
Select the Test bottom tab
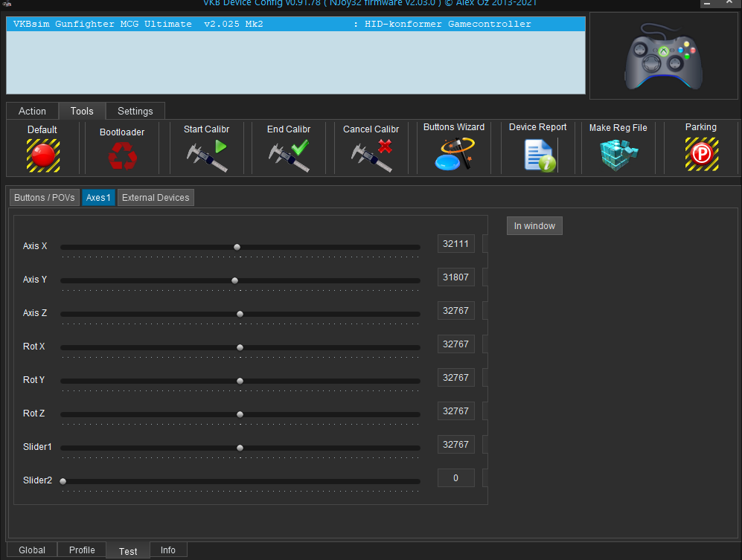(128, 551)
